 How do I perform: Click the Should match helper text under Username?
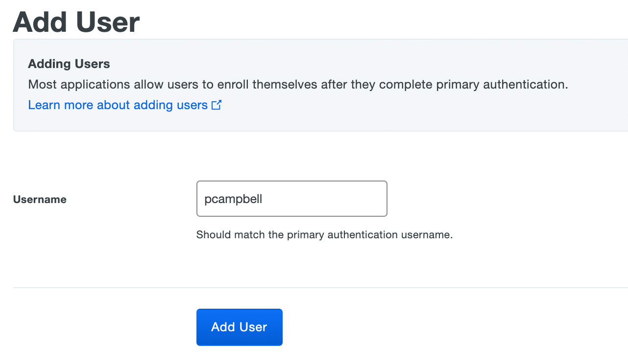(324, 235)
